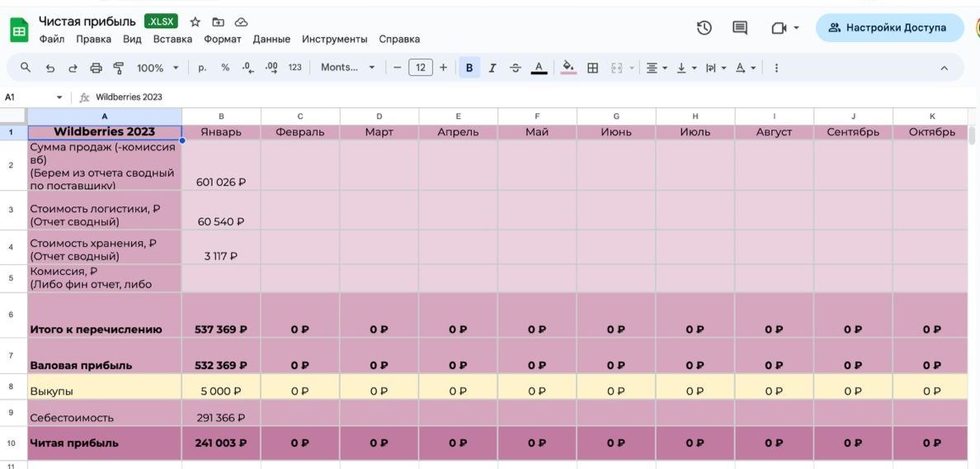Screen dimensions: 980x469
Task: Decrease decimal places
Action: tap(248, 68)
